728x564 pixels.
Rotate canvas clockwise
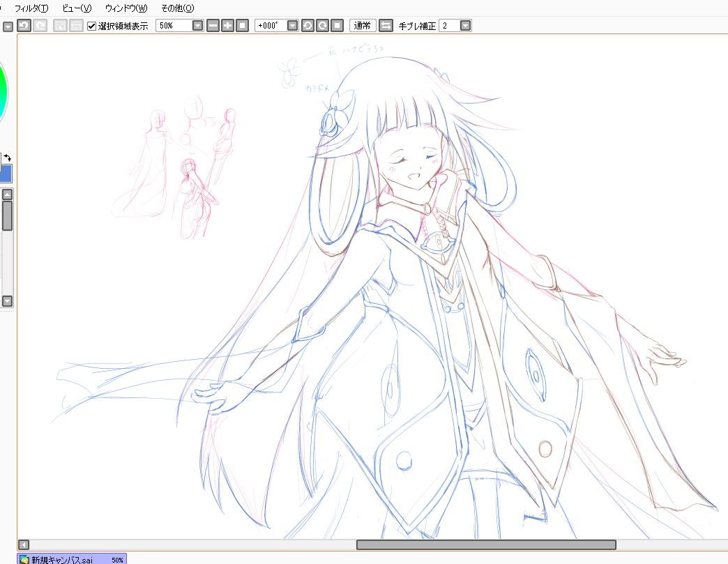[322, 26]
